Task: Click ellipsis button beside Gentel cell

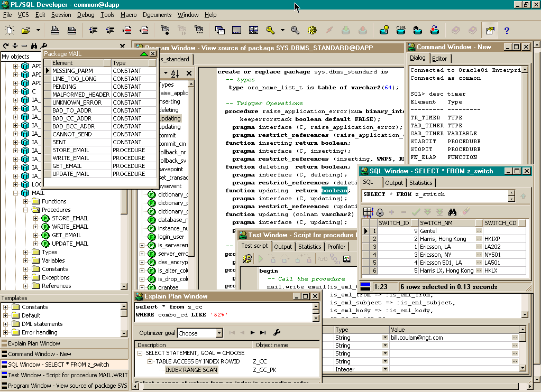Action: [479, 231]
